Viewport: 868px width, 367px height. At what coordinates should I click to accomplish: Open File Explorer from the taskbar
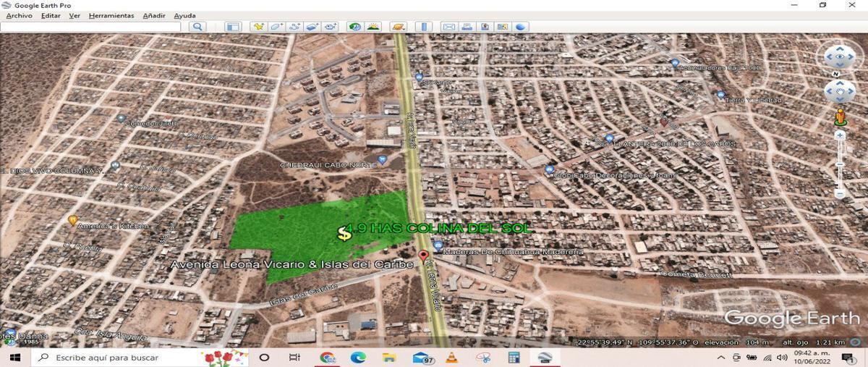389,358
